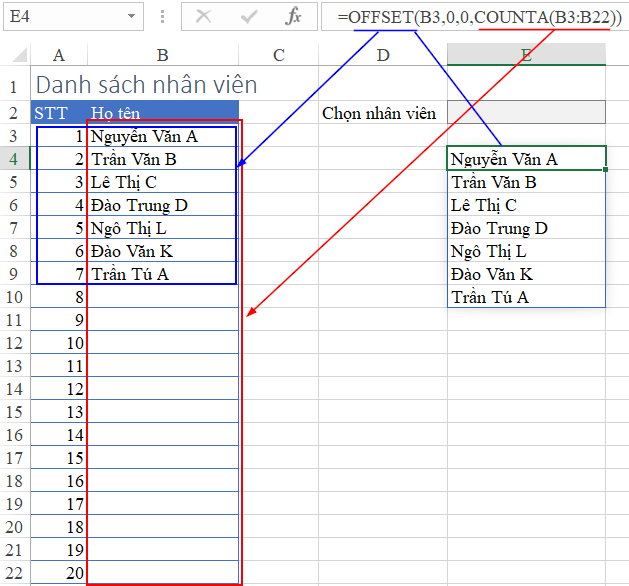
Task: Click 'Trần Văn B' in column E
Action: (526, 182)
